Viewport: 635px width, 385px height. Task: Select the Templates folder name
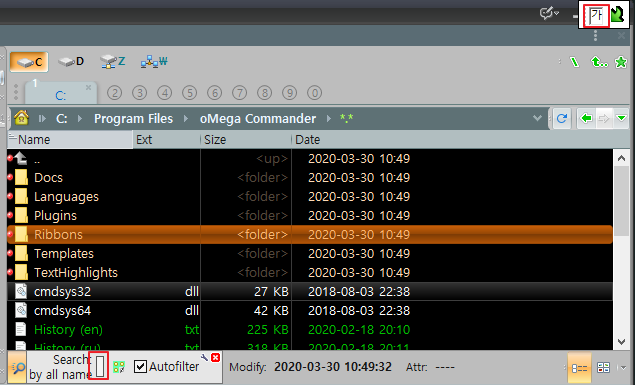(x=64, y=253)
